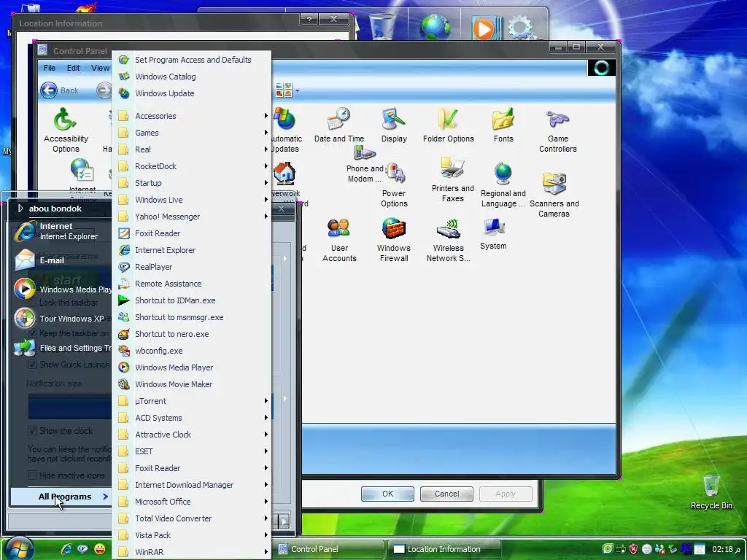Open the Game Controllers icon

[x=557, y=130]
